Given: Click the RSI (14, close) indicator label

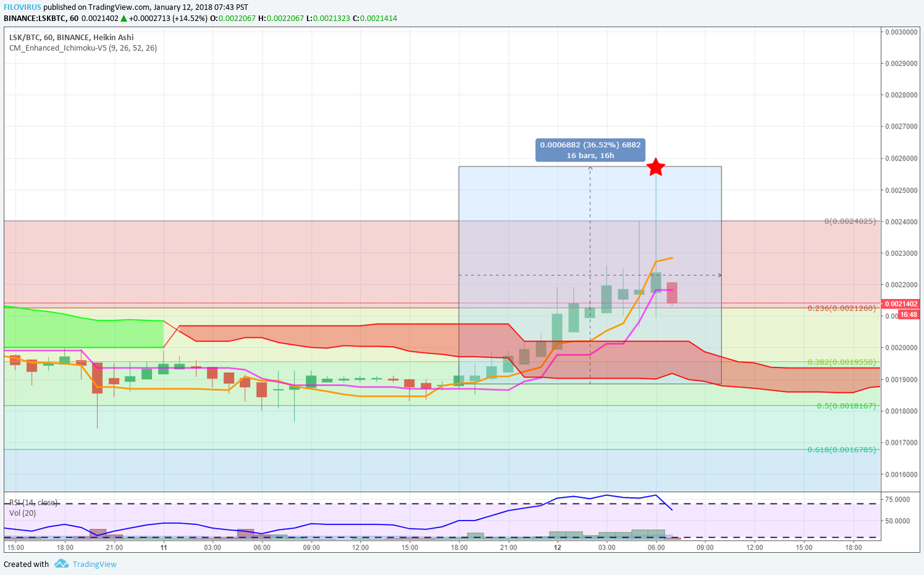Looking at the screenshot, I should pos(33,503).
